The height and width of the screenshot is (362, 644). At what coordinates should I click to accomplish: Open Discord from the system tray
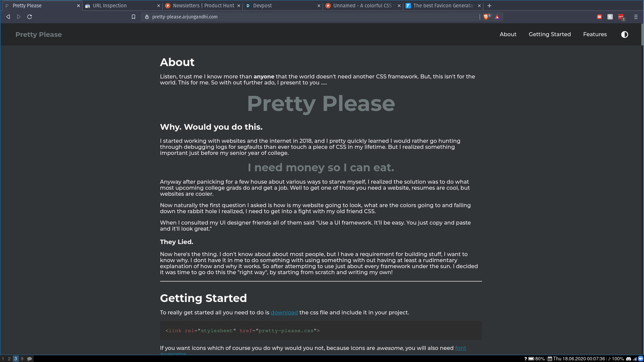(x=629, y=359)
